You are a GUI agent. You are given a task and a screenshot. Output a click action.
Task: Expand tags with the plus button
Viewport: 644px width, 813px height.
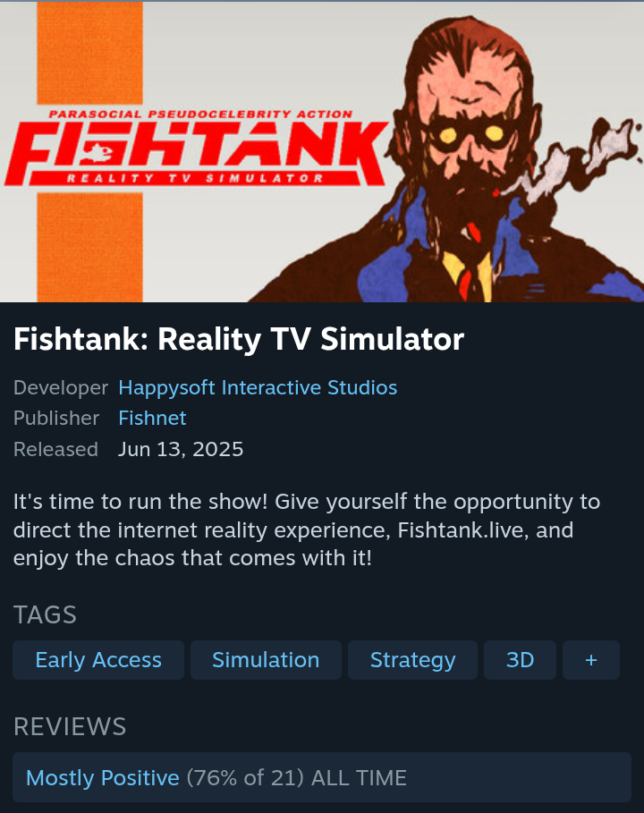click(x=591, y=660)
